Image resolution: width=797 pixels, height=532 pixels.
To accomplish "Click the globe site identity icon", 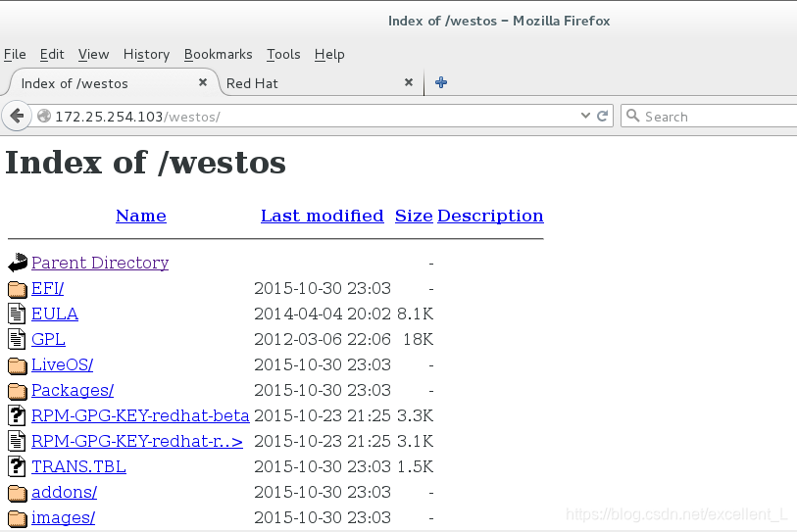I will pos(44,117).
